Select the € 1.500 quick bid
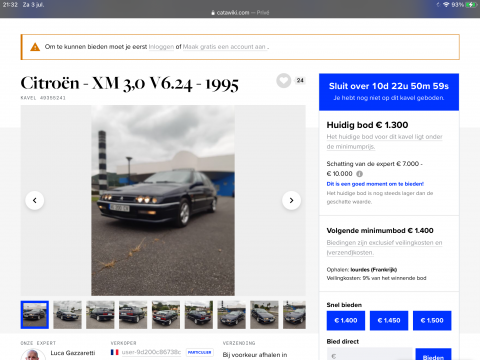 pos(432,320)
